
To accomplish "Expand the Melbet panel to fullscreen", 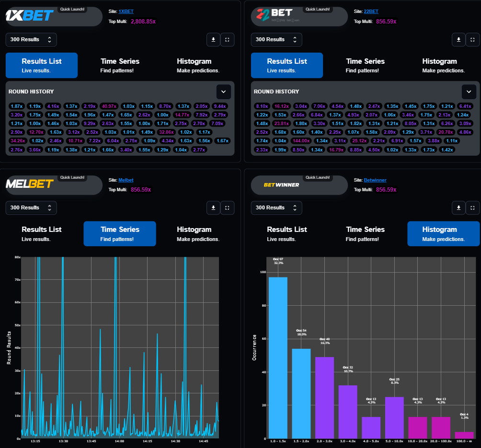I will pos(227,208).
